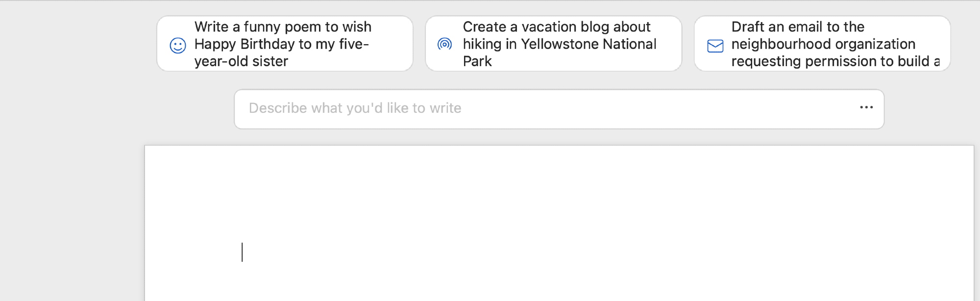Pick the neighbourhood organization email draft suggestion
Image resolution: width=980 pixels, height=301 pixels.
(822, 44)
